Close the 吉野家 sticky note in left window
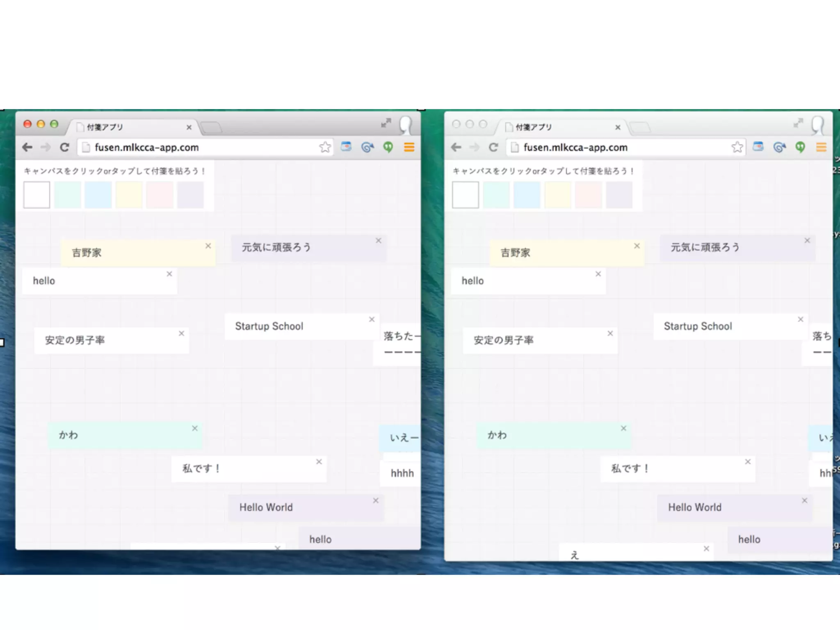Screen dimensions: 840x630 208,246
